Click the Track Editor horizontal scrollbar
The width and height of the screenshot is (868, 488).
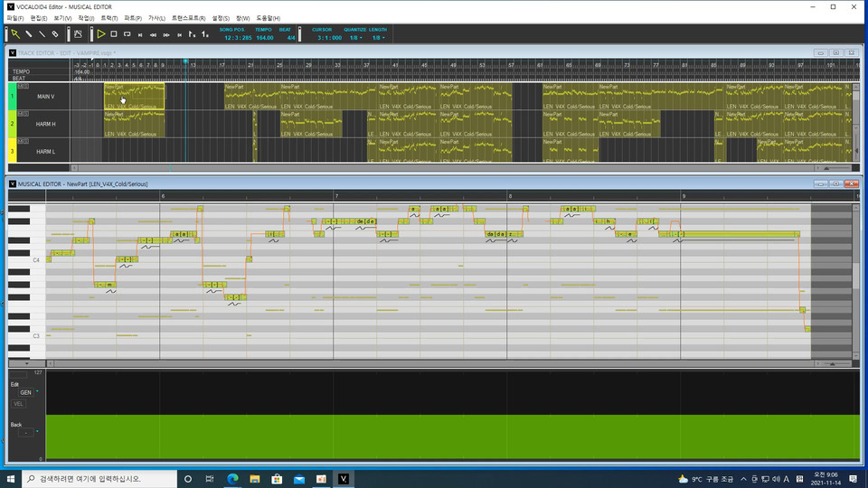pyautogui.click(x=446, y=168)
